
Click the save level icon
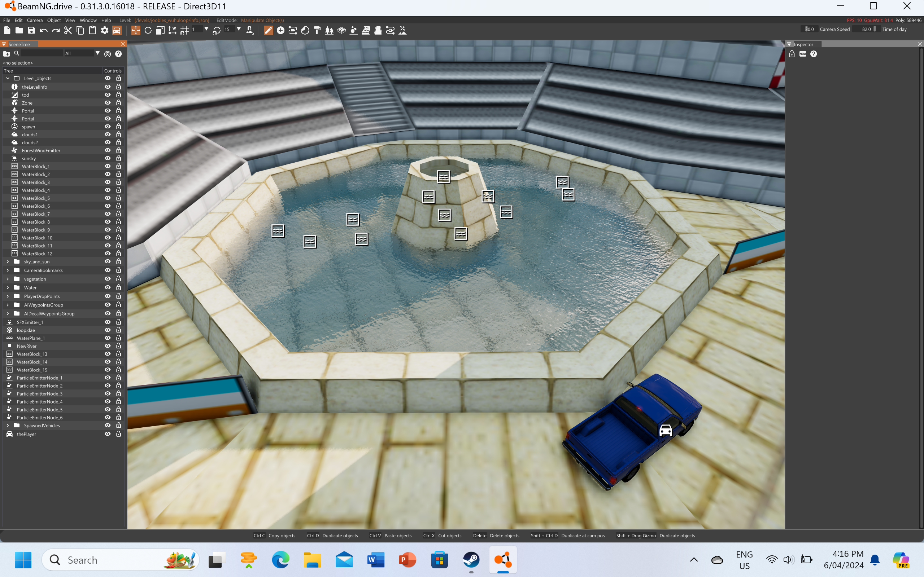point(31,31)
